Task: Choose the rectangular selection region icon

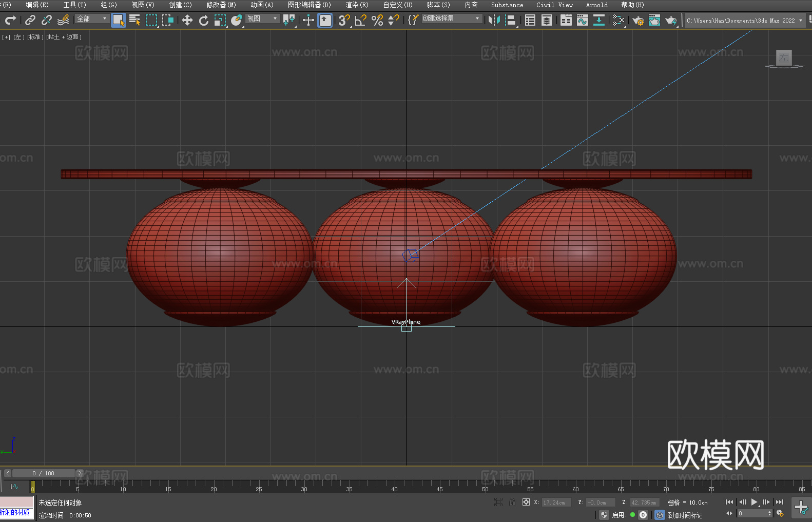Action: click(151, 20)
